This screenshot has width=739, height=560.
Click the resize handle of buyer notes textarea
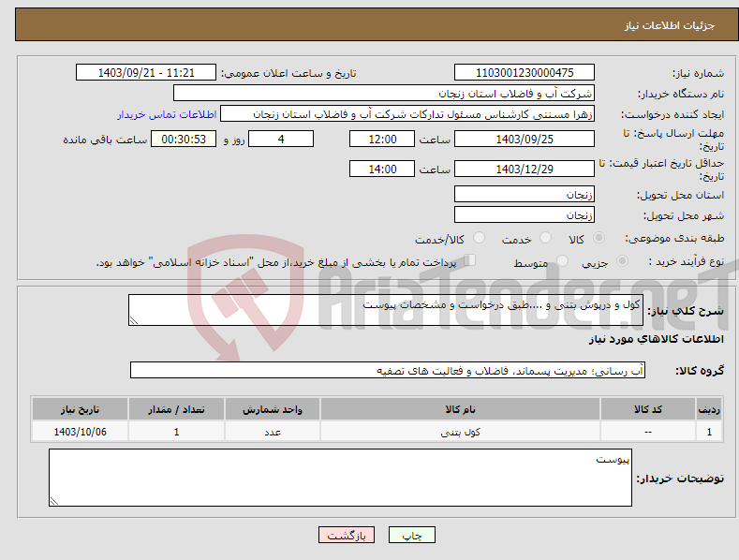click(x=54, y=501)
